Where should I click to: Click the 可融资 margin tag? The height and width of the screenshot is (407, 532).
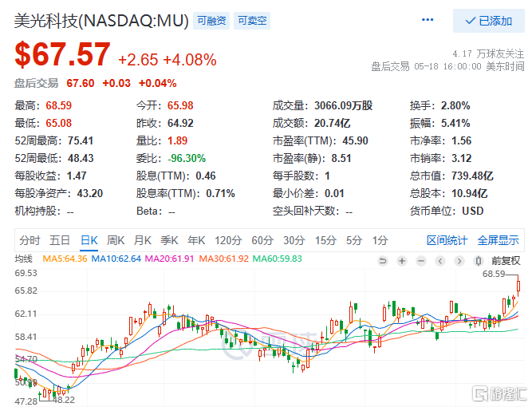[211, 22]
